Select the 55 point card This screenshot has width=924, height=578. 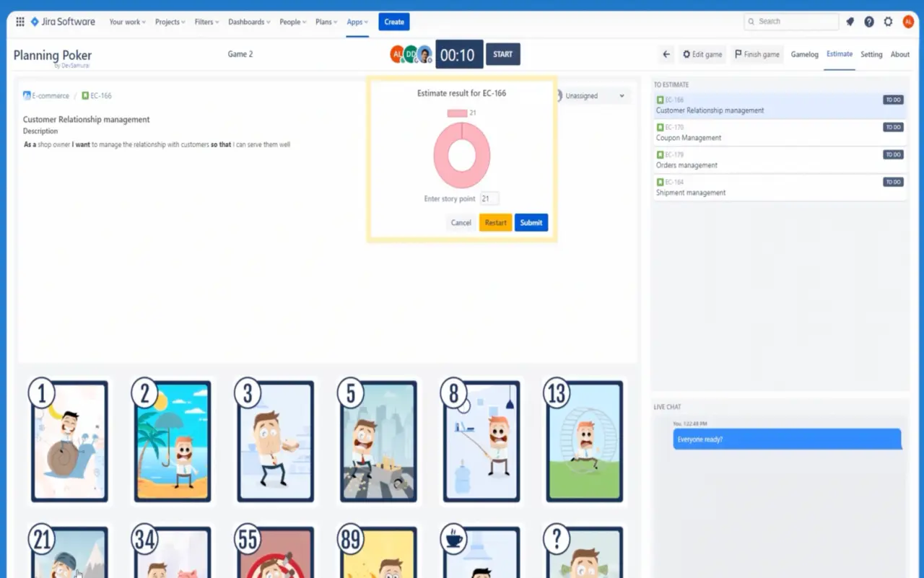(275, 551)
